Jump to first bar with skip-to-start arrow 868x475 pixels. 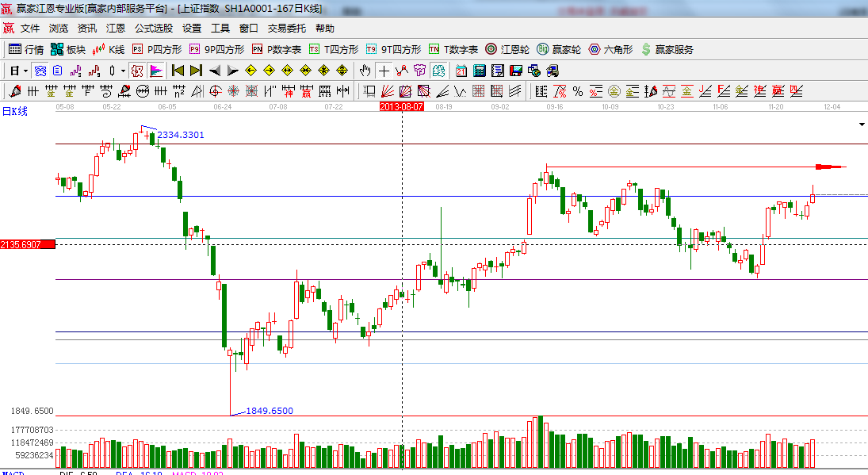pos(178,71)
